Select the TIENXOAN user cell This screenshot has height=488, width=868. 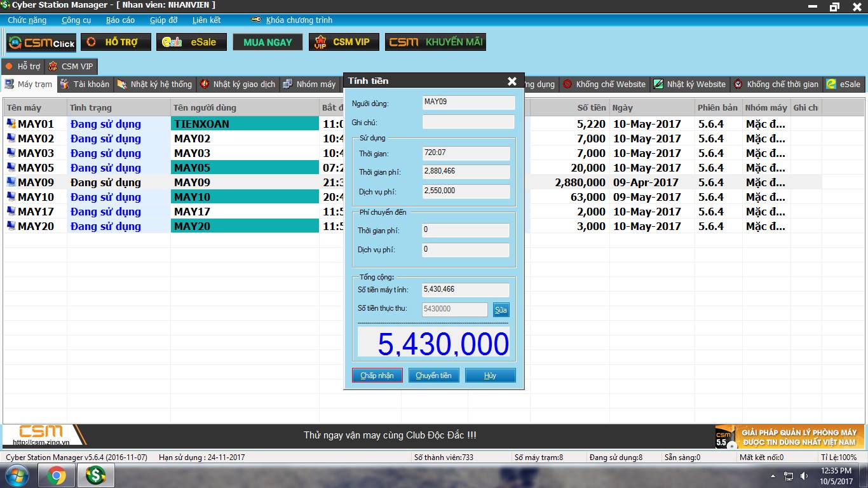[245, 123]
